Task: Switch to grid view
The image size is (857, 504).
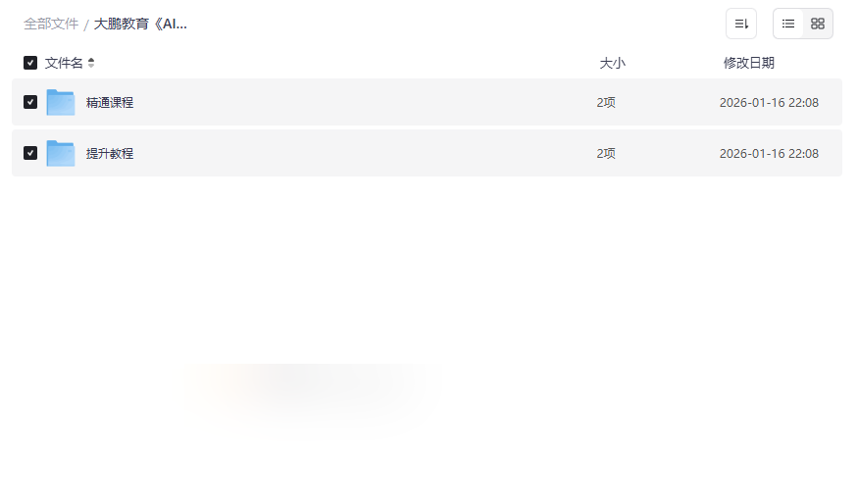Action: point(818,24)
